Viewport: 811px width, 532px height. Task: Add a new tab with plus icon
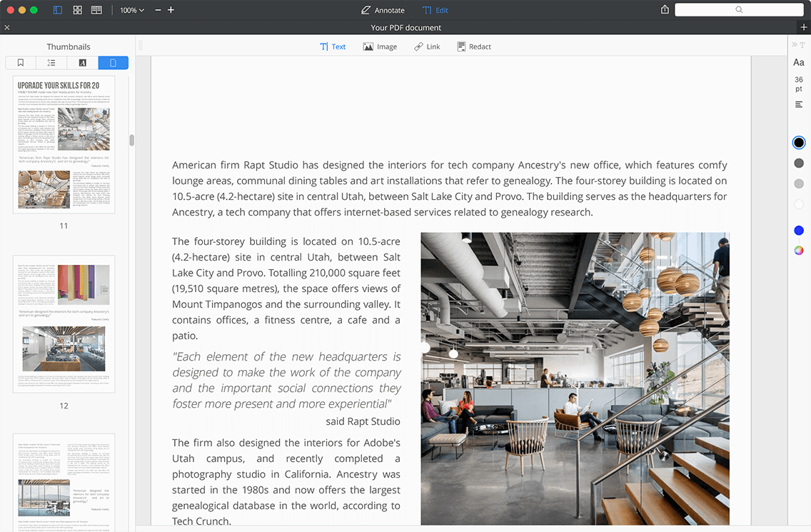pyautogui.click(x=804, y=27)
